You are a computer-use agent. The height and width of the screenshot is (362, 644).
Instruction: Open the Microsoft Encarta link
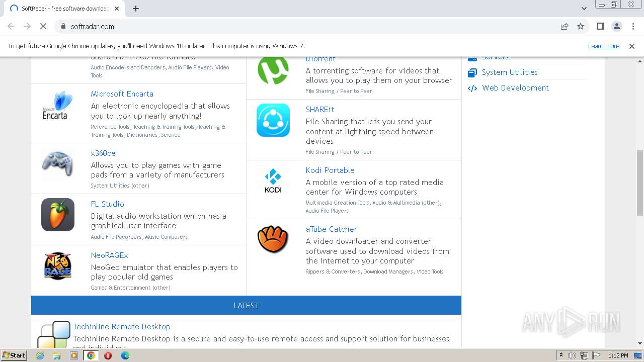click(x=122, y=94)
